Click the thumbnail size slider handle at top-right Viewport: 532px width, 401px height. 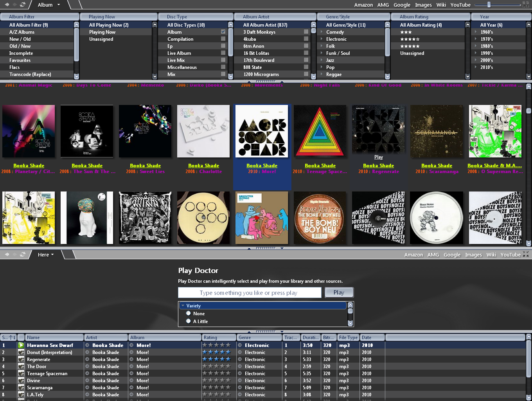tap(489, 5)
